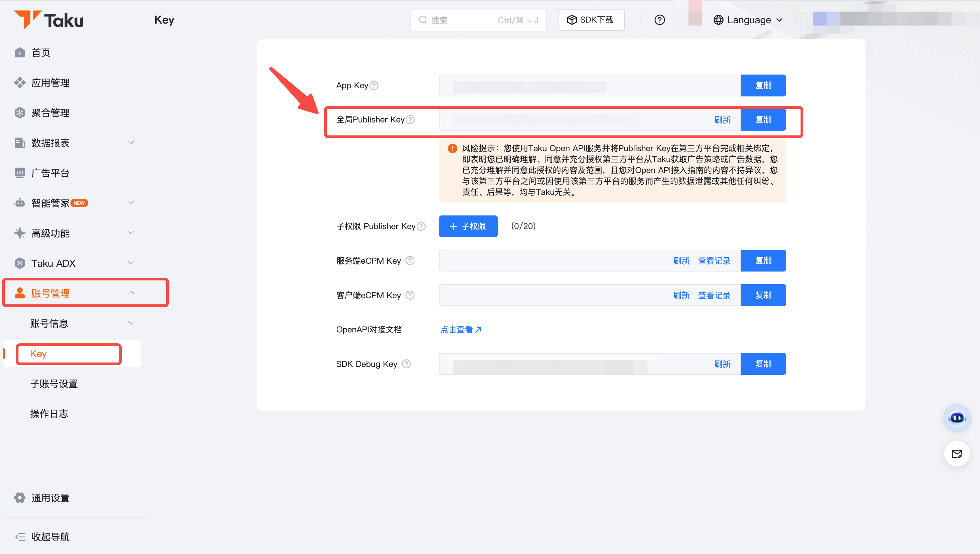
Task: Expand the 数据报表 menu chevron
Action: pos(131,143)
